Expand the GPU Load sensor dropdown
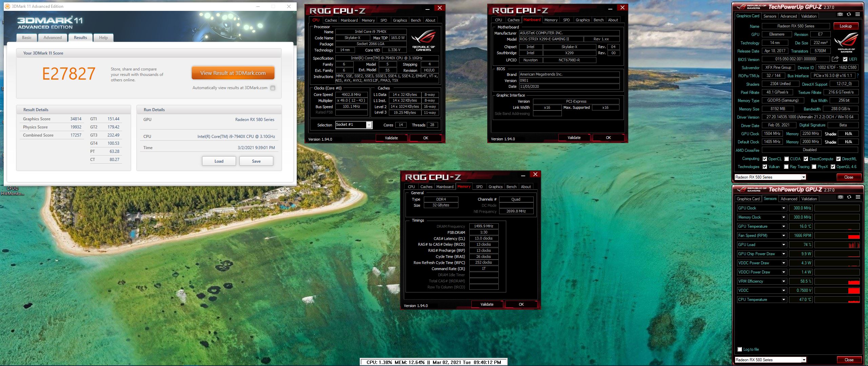This screenshot has width=868, height=366. (x=784, y=245)
